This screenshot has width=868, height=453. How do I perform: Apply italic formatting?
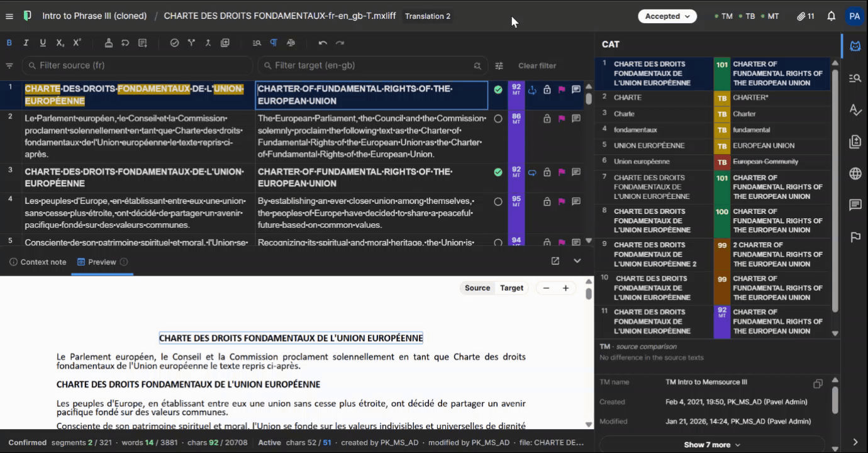[x=26, y=43]
